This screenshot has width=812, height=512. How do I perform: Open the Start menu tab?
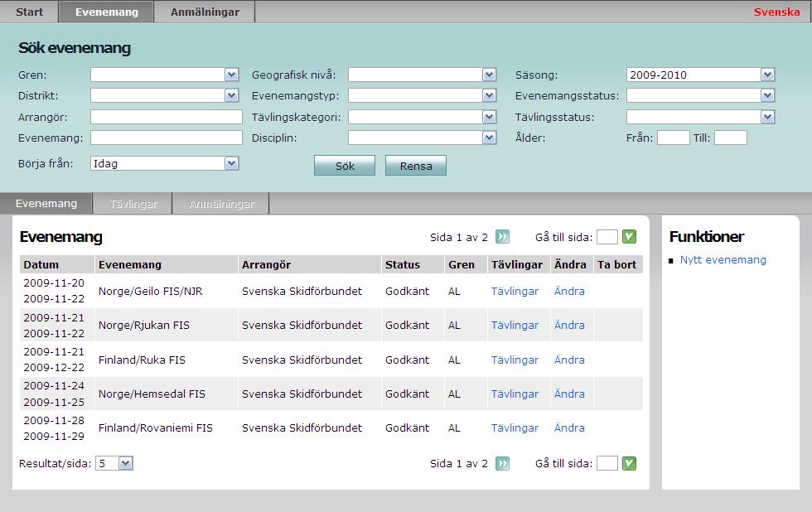coord(29,12)
